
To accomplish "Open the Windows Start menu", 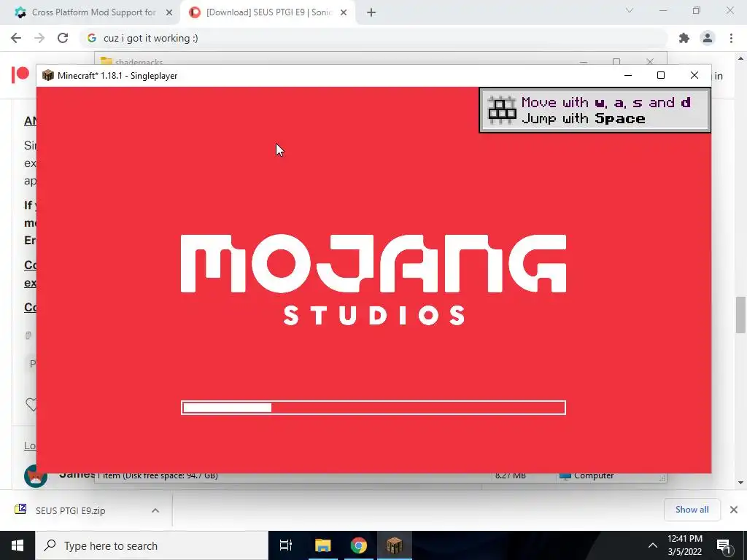I will [x=18, y=545].
